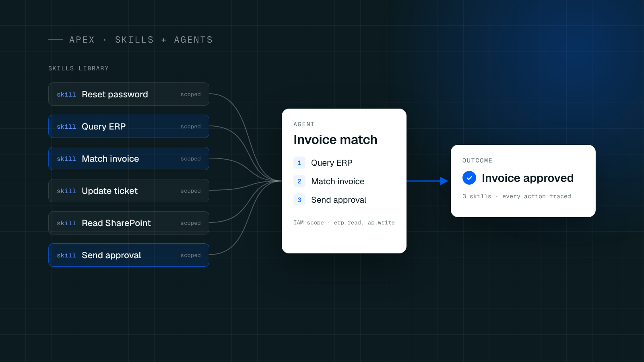Screen dimensions: 644x362
Task: Click the SKILLS + AGENTS header text
Action: pyautogui.click(x=164, y=40)
